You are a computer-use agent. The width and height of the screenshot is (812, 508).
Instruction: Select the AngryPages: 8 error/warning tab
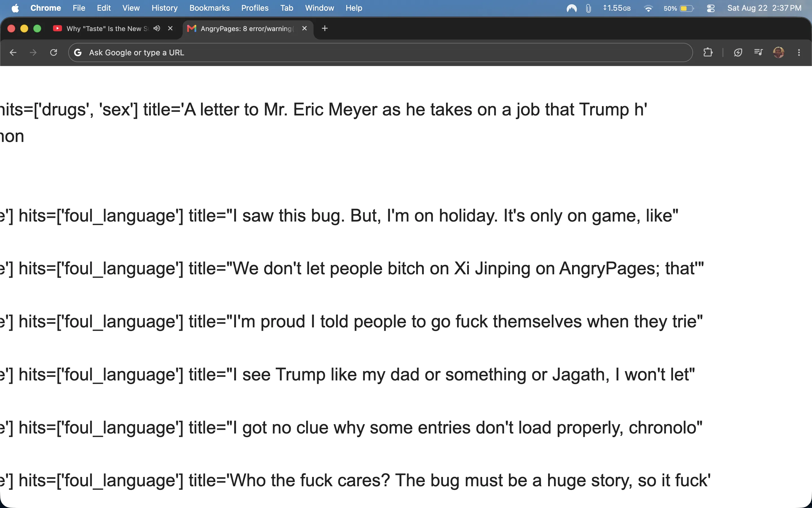247,29
